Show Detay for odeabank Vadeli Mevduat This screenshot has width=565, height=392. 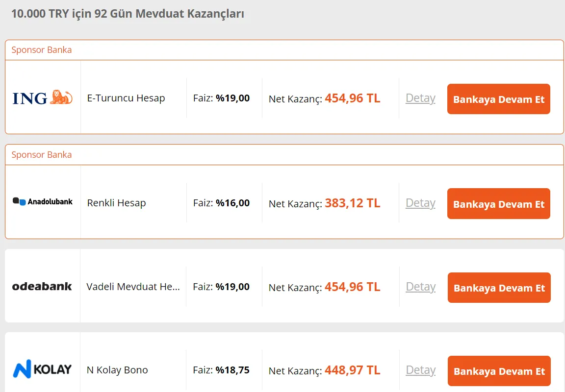tap(420, 287)
